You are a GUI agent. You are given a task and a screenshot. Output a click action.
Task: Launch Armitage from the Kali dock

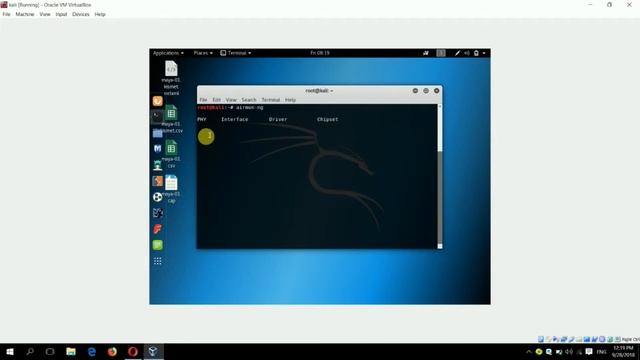tap(158, 165)
